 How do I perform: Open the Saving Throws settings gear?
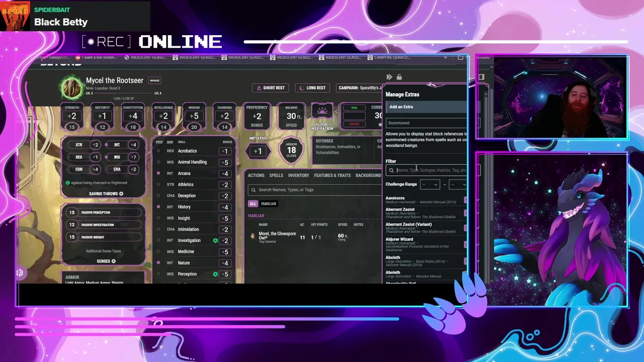pos(121,194)
